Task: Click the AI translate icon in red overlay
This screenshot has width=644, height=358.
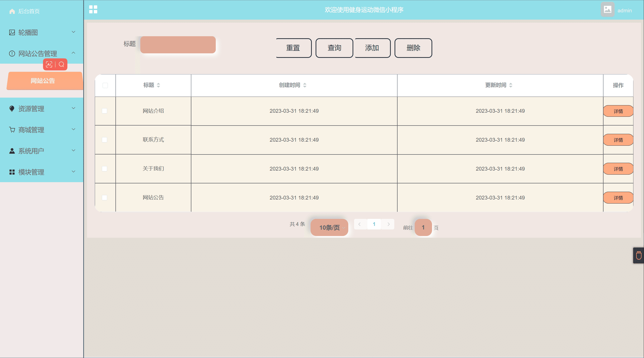Action: point(49,65)
